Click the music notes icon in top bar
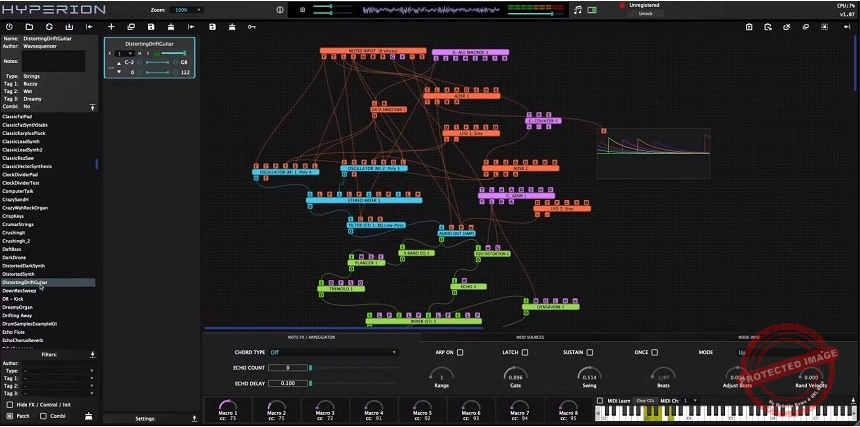This screenshot has height=427, width=860. coord(578,10)
